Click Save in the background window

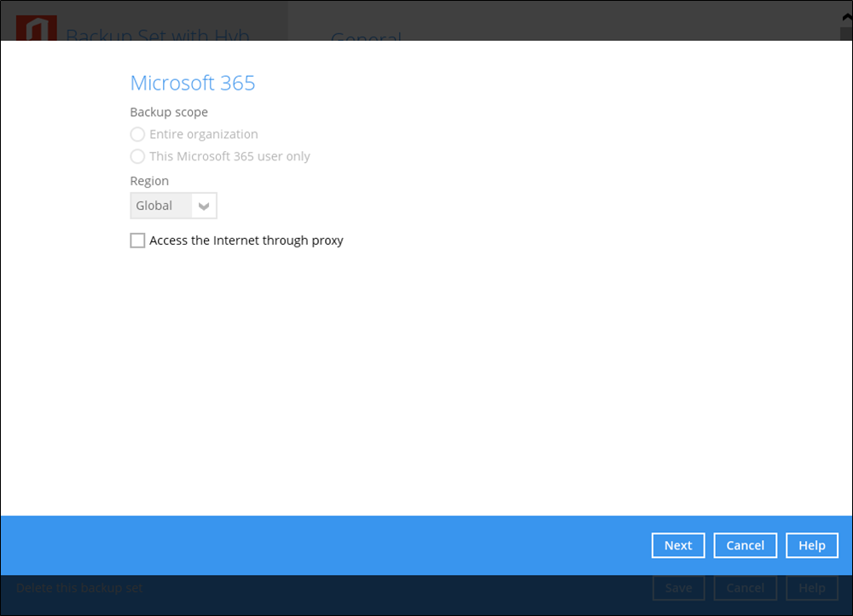pos(678,588)
